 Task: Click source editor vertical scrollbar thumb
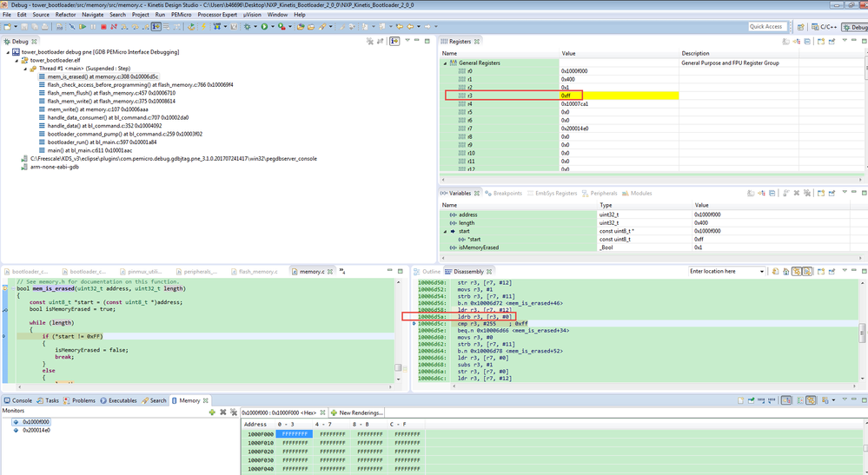tap(398, 367)
